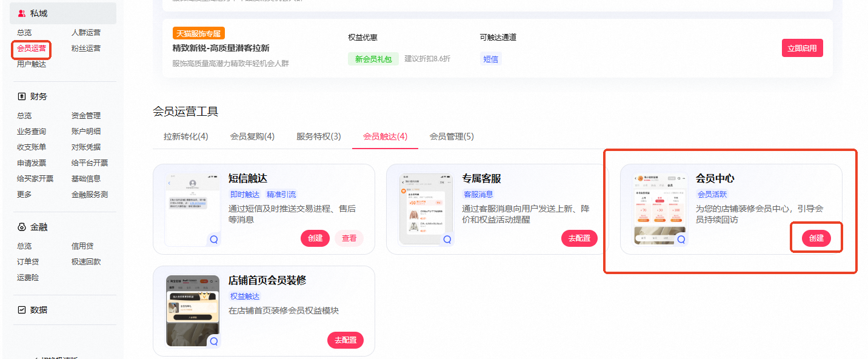Screen dimensions: 868x359
Task: Switch to the 会员复购(4) tab
Action: (252, 136)
